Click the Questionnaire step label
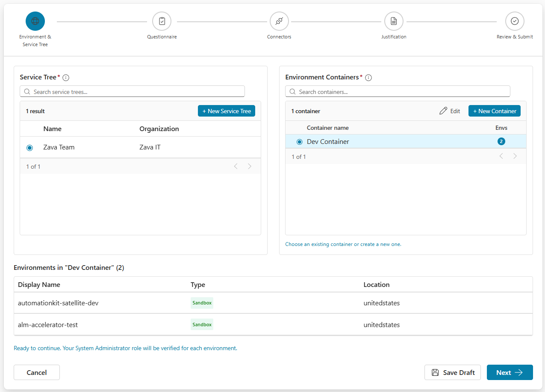The image size is (545, 392). tap(162, 37)
